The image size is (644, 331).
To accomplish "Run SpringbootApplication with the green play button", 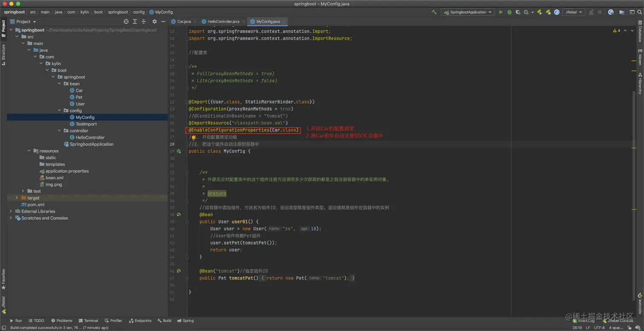I will [x=501, y=12].
